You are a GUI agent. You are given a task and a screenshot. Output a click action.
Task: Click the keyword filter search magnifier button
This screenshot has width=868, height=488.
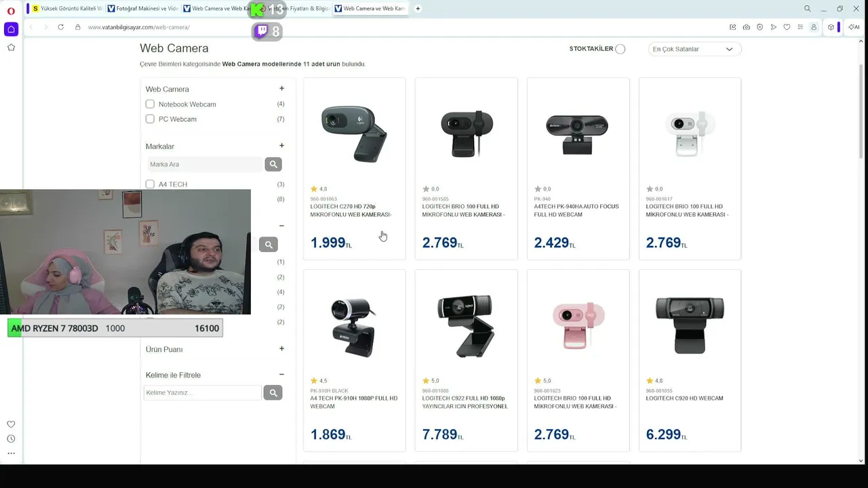[x=273, y=392]
